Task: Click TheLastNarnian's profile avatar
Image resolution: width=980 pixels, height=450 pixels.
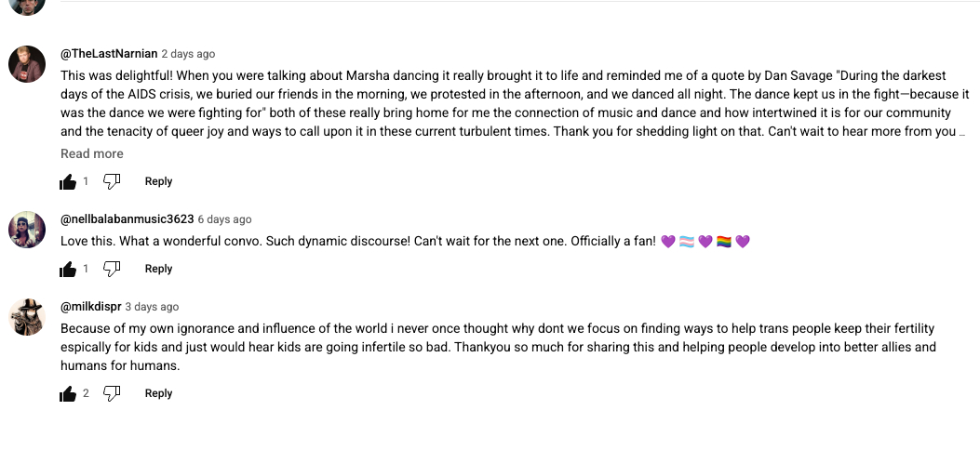Action: coord(27,64)
